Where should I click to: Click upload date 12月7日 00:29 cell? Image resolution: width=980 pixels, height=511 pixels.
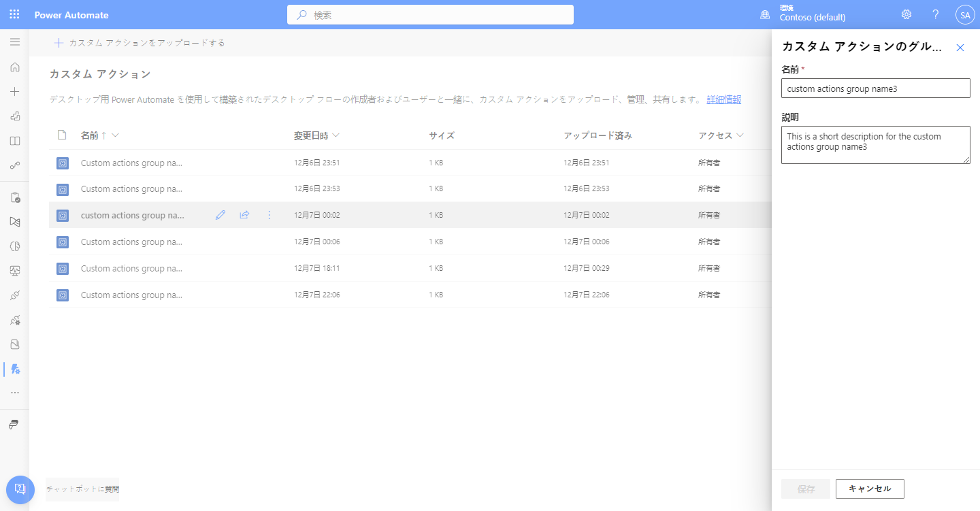pyautogui.click(x=586, y=268)
